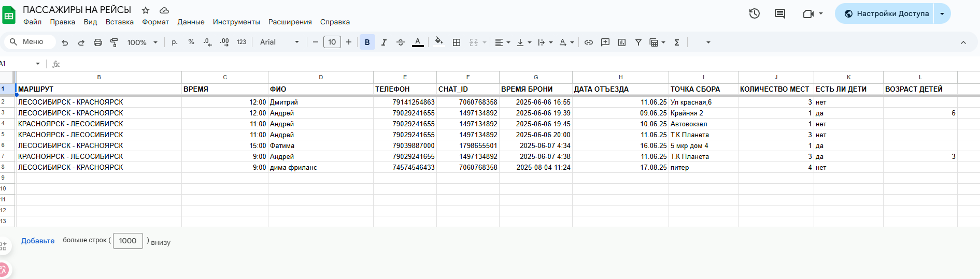Image resolution: width=980 pixels, height=279 pixels.
Task: Insert a link with chain icon
Action: (x=589, y=42)
